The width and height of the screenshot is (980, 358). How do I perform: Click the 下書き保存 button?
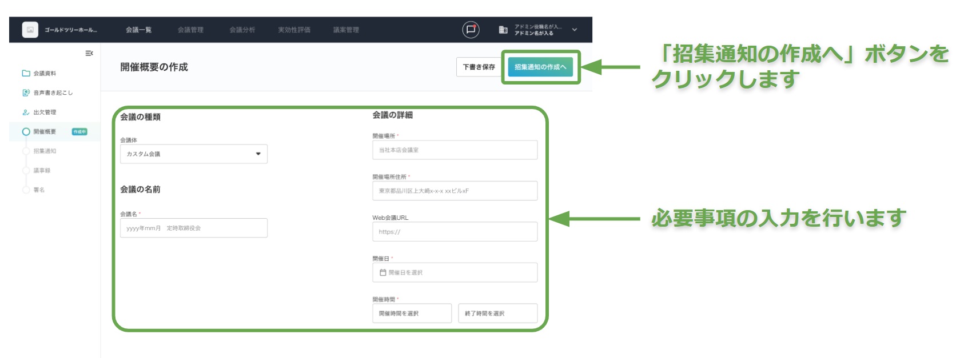pyautogui.click(x=479, y=67)
